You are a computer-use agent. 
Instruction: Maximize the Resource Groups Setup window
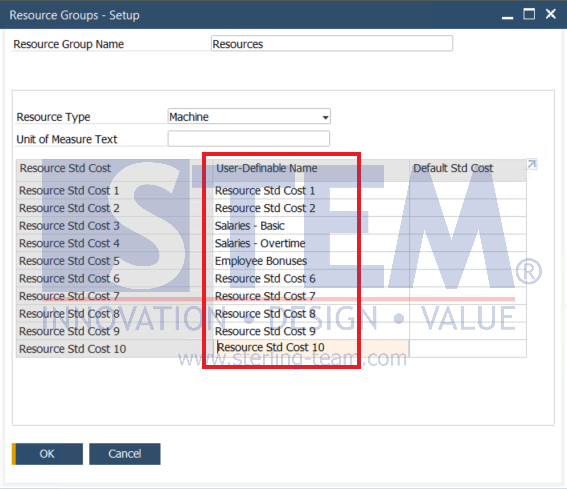[529, 14]
